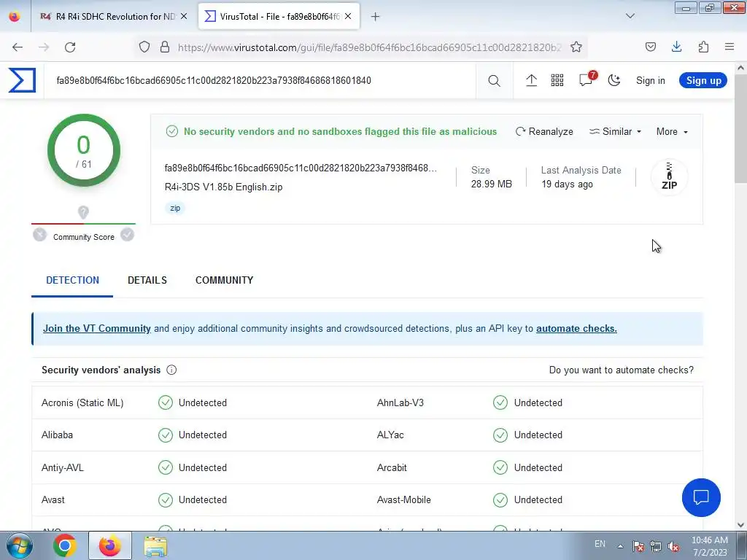The height and width of the screenshot is (560, 747).
Task: Click the zip tag chip
Action: point(175,208)
